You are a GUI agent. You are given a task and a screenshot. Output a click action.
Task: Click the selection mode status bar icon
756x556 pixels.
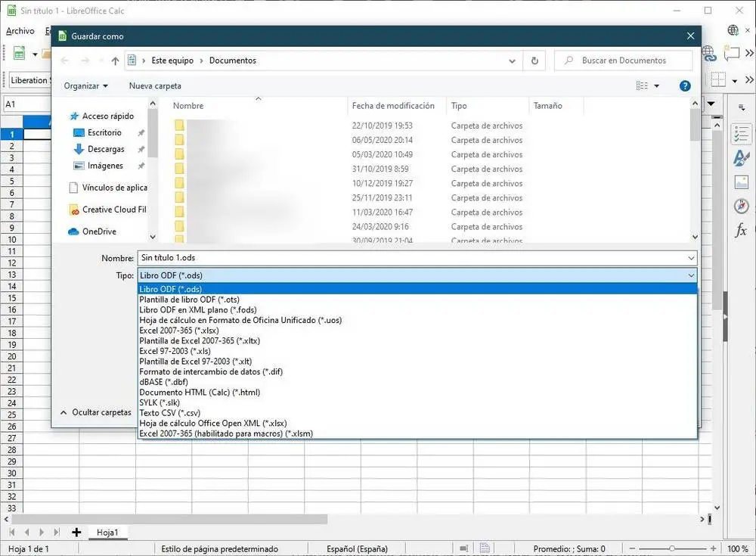[x=463, y=548]
